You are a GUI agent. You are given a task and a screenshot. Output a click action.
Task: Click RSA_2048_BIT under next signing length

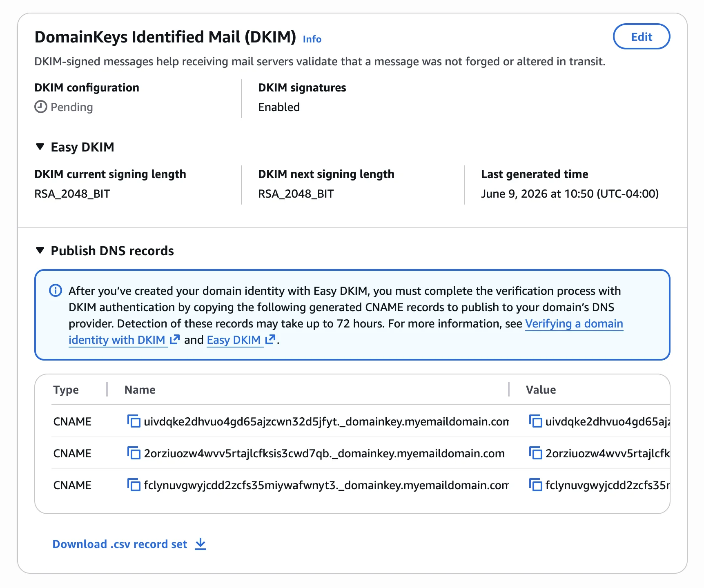pos(296,194)
